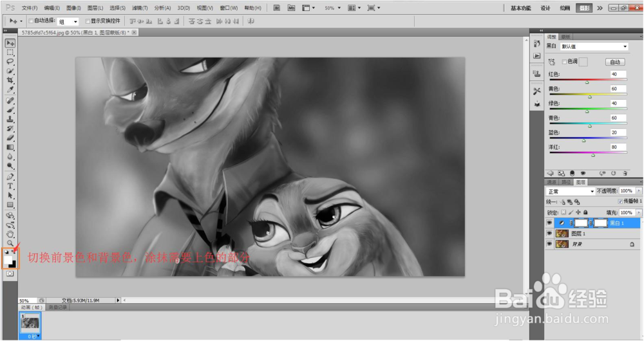Viewport: 644px width, 341px height.
Task: Open the 滤镜(T) menu
Action: [140, 8]
